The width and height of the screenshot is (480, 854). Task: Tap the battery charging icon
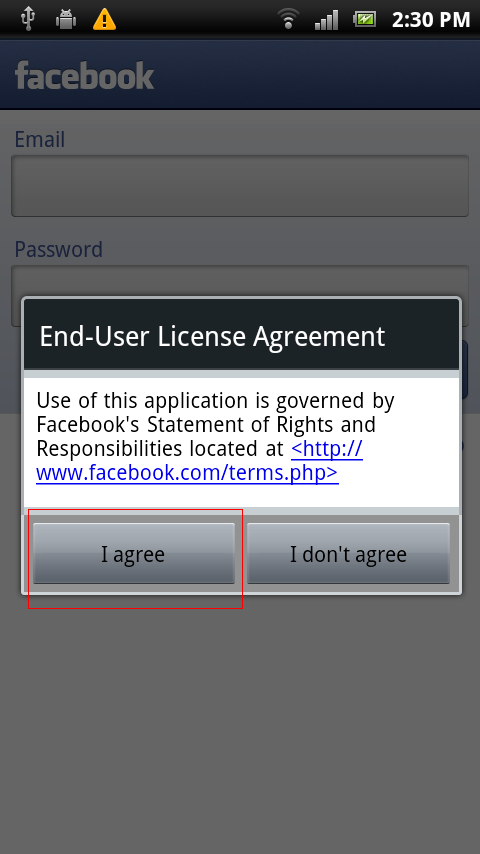tap(364, 20)
